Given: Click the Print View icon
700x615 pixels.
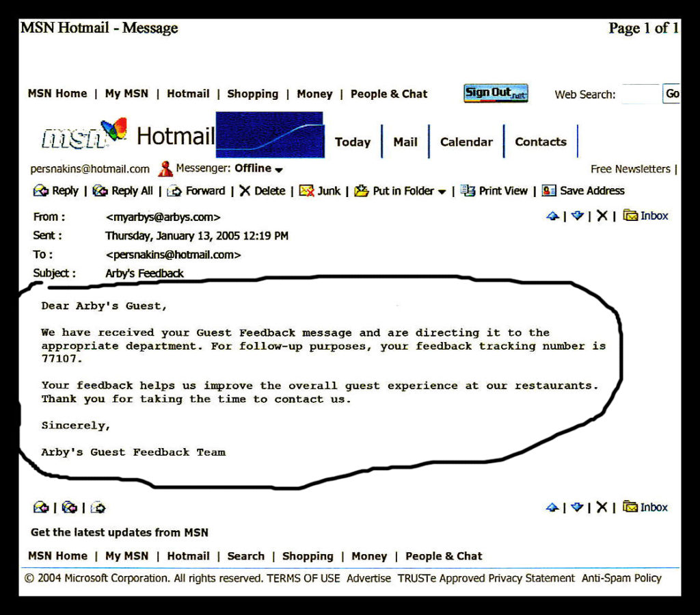Looking at the screenshot, I should (x=468, y=191).
